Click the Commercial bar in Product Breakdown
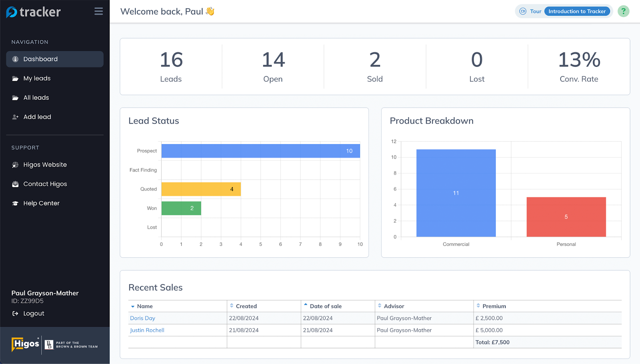 (x=456, y=193)
